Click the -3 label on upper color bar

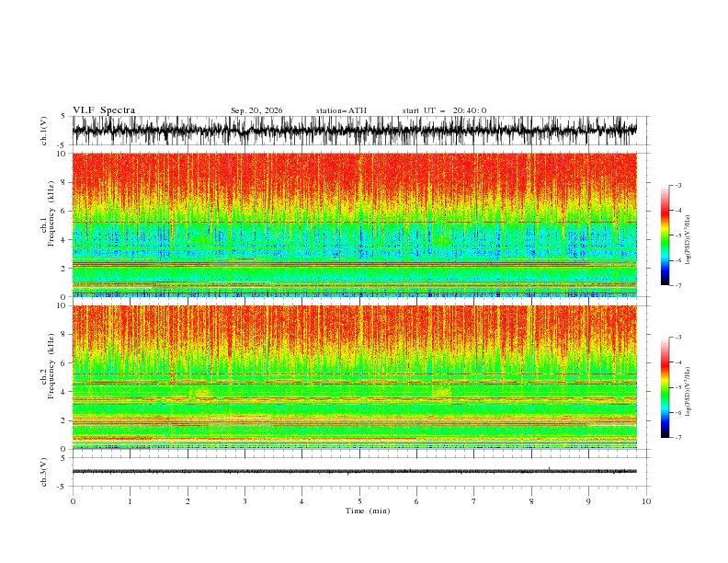tap(677, 185)
